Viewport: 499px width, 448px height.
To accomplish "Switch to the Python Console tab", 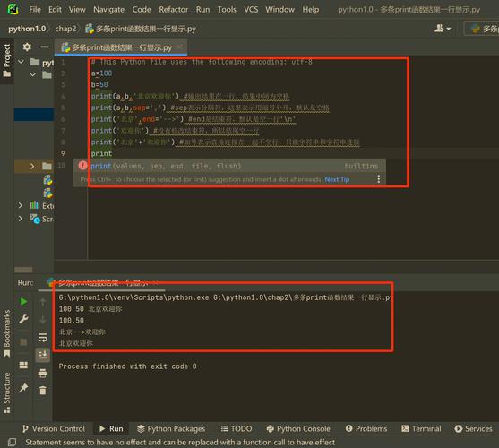I will (298, 429).
